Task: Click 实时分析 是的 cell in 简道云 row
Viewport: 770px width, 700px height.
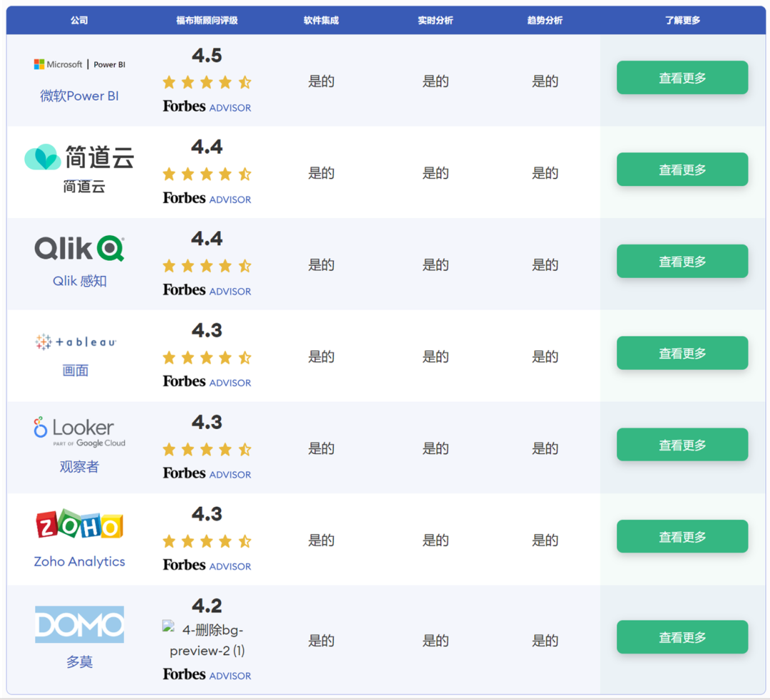Action: [436, 173]
